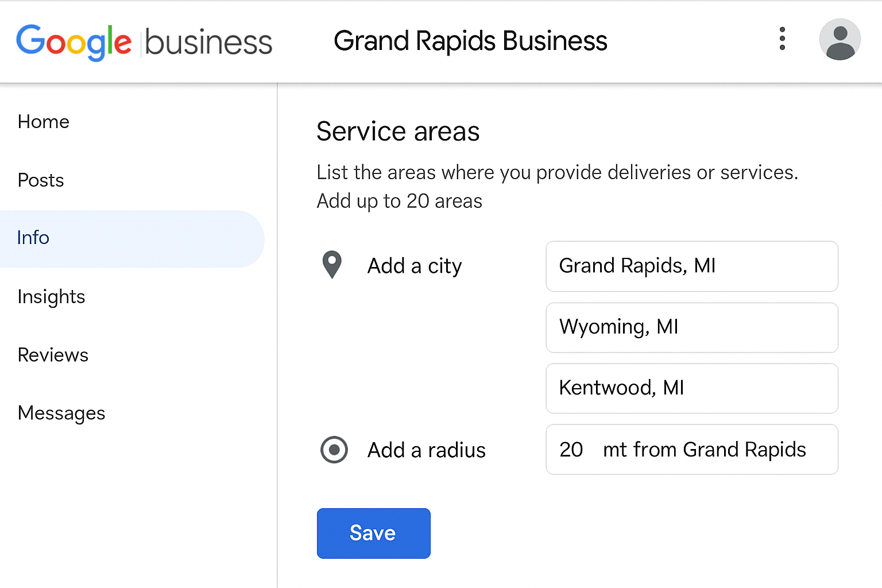882x588 pixels.
Task: Select the Add a radius radio button
Action: [x=334, y=450]
